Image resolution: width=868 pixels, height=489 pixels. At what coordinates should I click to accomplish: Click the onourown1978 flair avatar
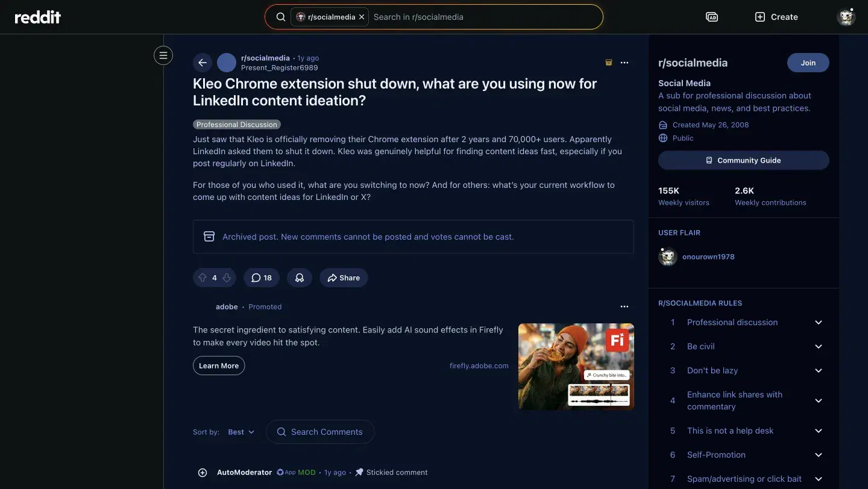tap(668, 257)
